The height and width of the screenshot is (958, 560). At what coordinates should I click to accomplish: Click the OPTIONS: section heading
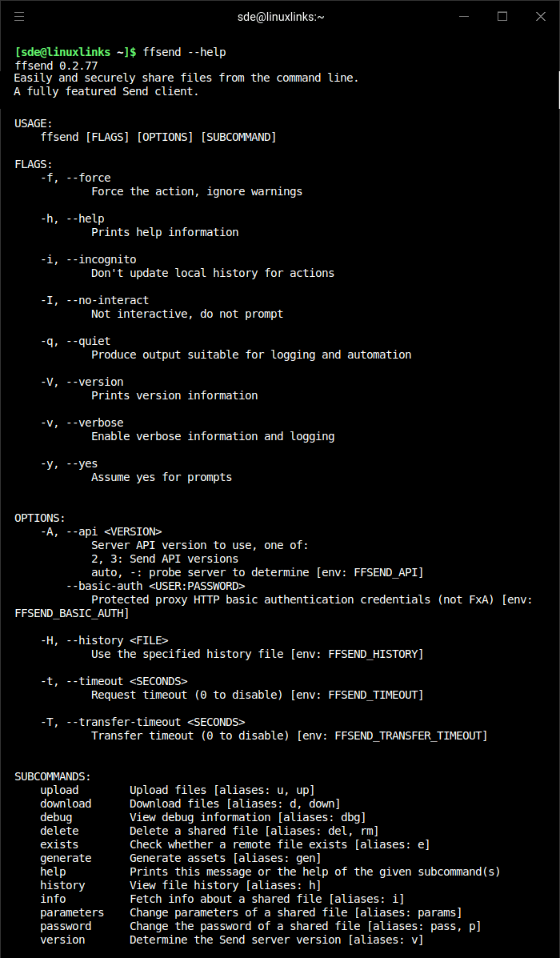pos(40,518)
